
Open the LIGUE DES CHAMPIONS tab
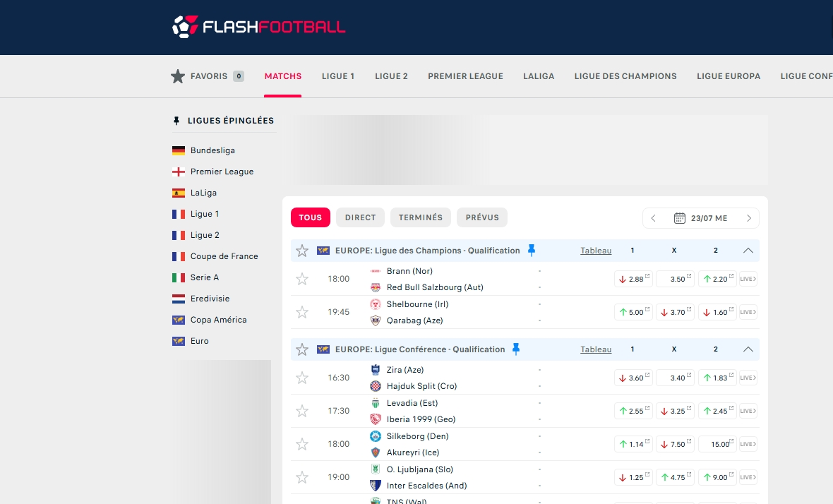click(x=625, y=76)
